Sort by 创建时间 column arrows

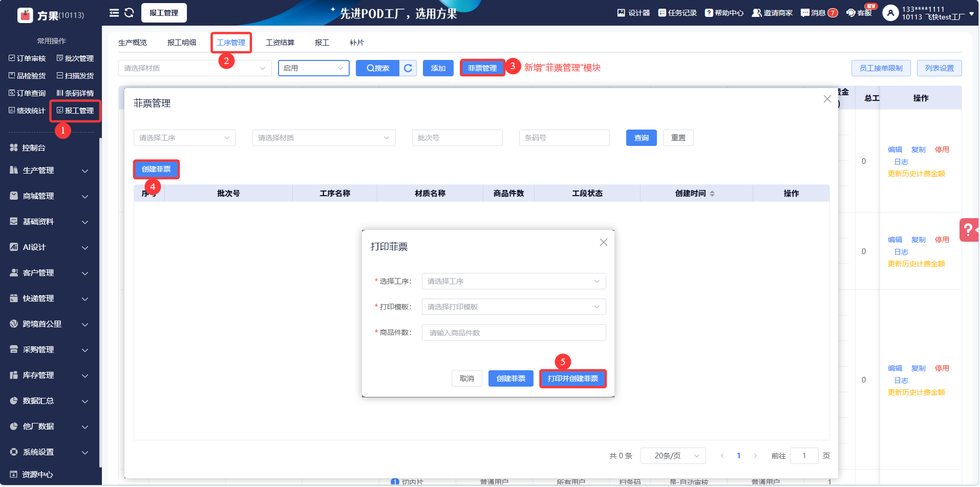click(x=712, y=194)
